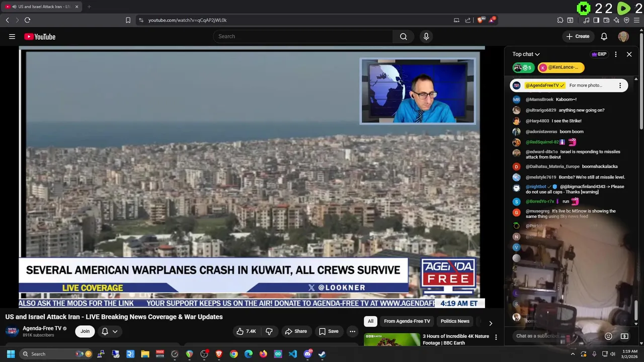This screenshot has width=644, height=362.
Task: Expand the Top chat dropdown
Action: 526,54
